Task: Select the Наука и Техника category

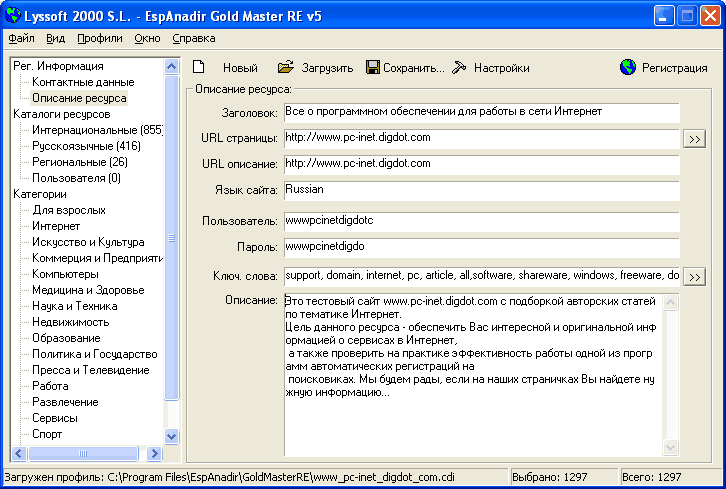Action: click(75, 306)
